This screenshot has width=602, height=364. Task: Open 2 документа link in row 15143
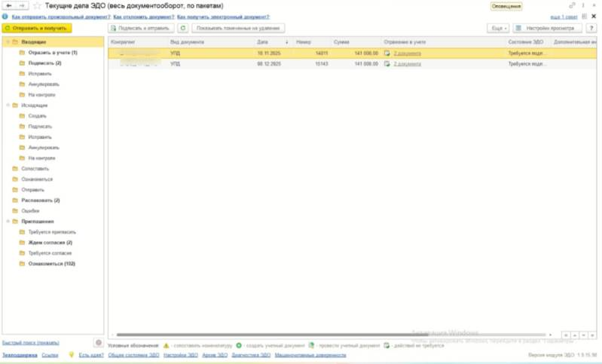[x=407, y=64]
